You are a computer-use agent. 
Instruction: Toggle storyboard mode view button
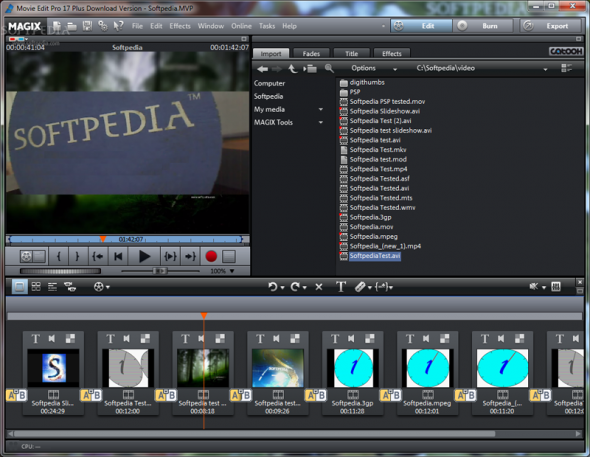pos(20,287)
